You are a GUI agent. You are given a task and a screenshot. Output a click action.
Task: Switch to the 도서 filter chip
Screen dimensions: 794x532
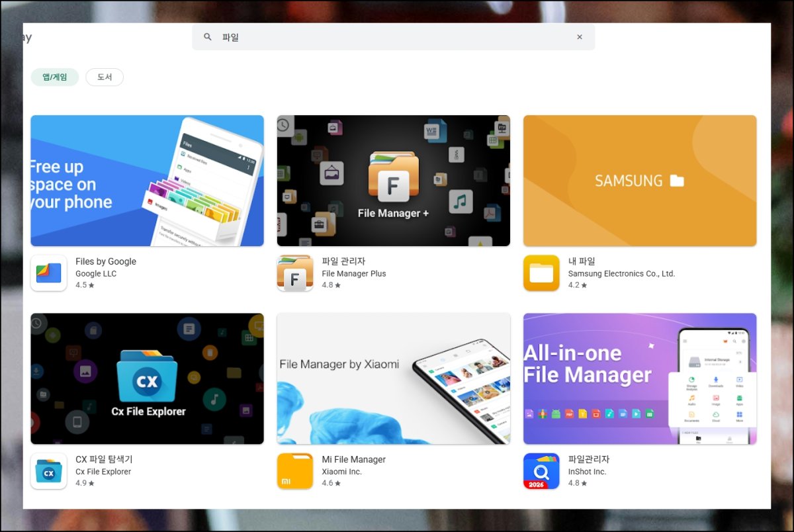click(x=105, y=77)
